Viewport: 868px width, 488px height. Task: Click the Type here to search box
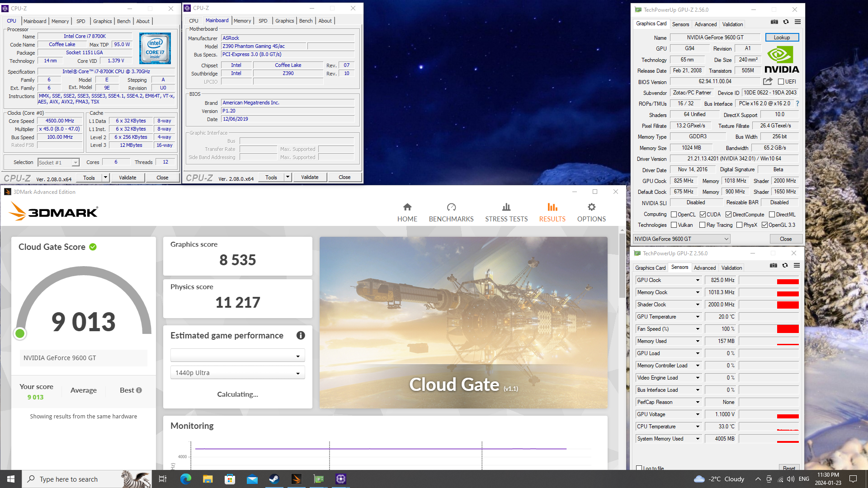pyautogui.click(x=87, y=479)
